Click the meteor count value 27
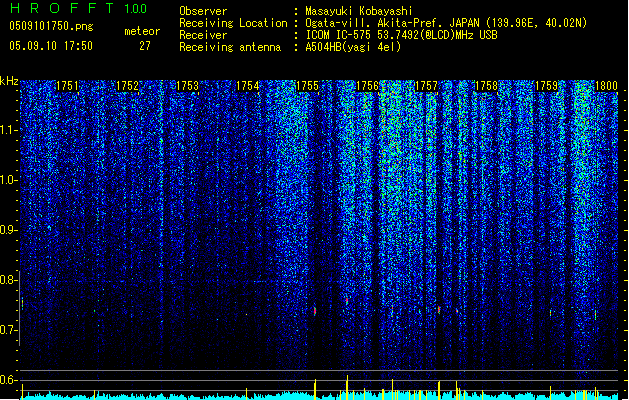 coord(145,46)
